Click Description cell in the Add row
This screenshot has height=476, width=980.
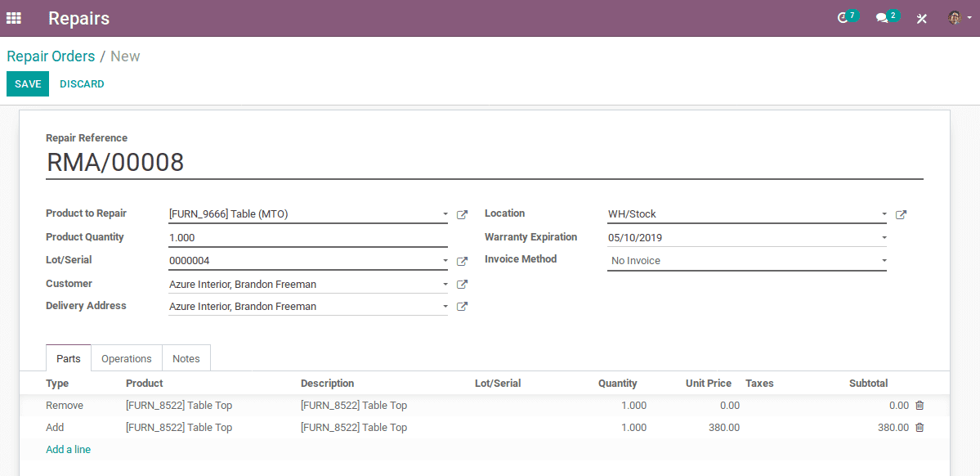pos(354,428)
